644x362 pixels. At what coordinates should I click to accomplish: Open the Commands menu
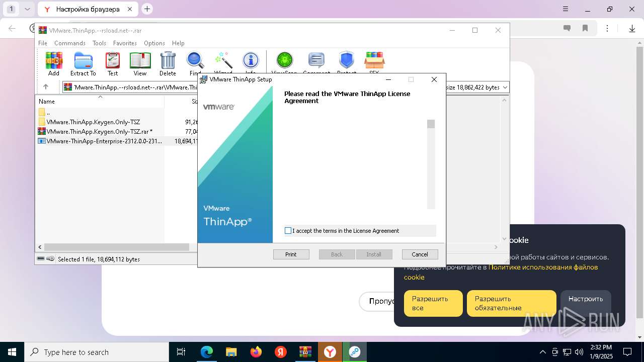coord(70,43)
